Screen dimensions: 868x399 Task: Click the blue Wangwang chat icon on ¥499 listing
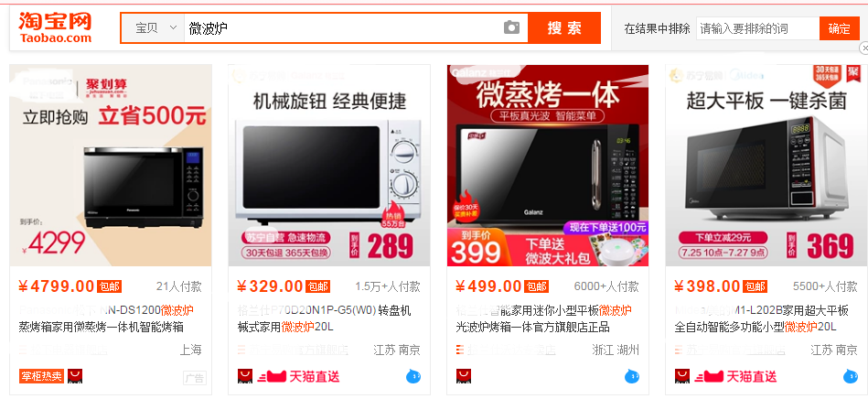tap(632, 377)
